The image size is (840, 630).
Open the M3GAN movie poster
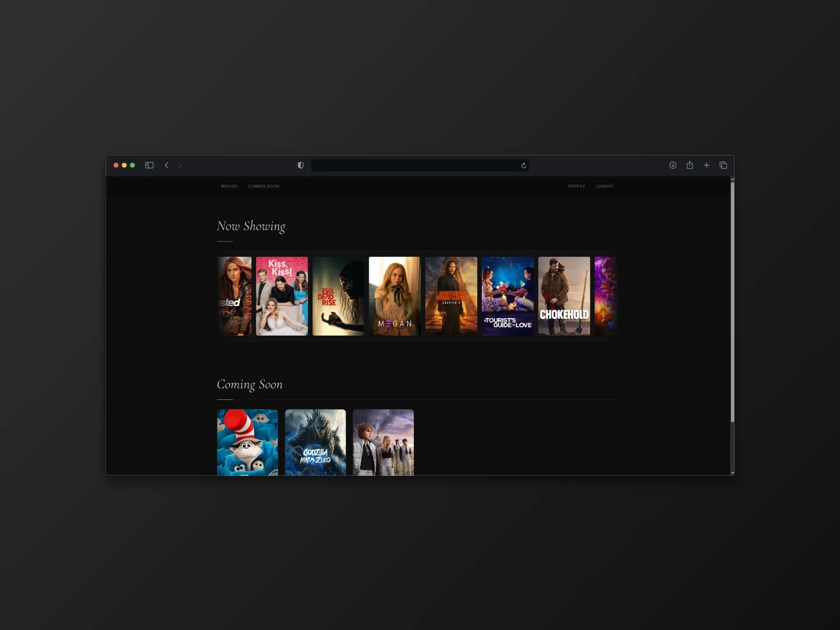(395, 296)
